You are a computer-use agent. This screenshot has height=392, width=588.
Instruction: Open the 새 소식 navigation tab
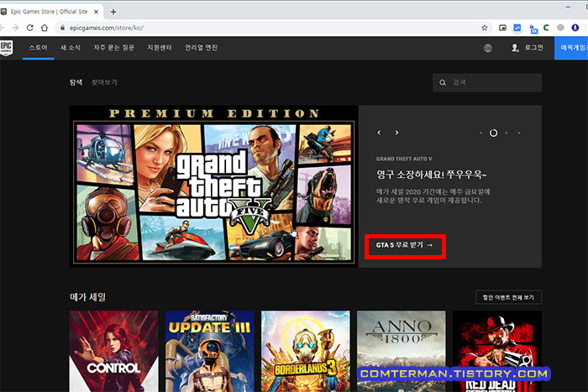coord(71,48)
